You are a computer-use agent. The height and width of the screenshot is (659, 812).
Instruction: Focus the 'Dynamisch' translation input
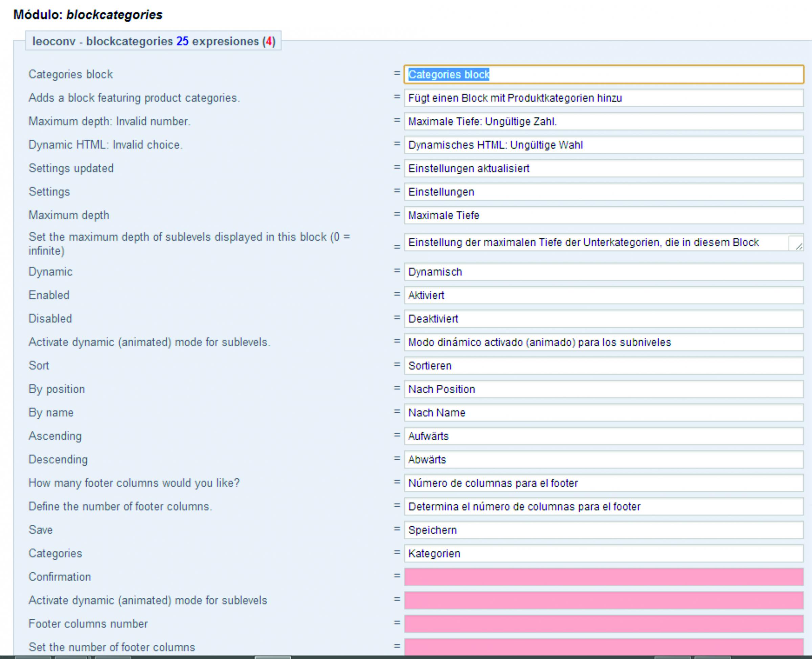pyautogui.click(x=603, y=272)
